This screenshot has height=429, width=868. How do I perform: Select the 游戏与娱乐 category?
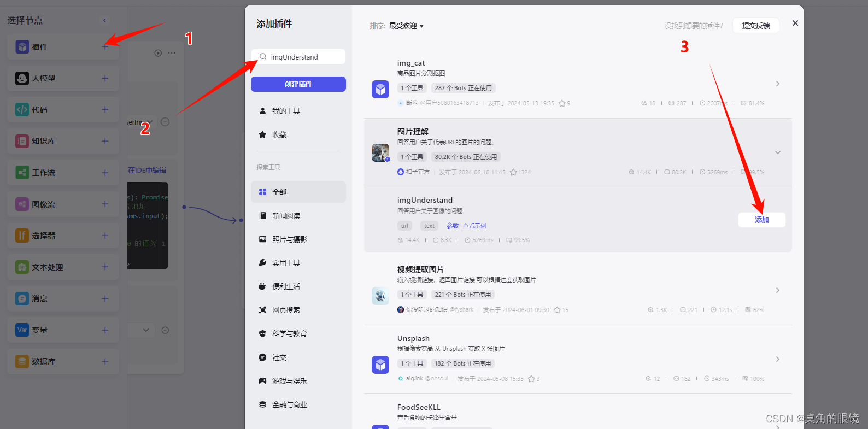tap(298, 381)
